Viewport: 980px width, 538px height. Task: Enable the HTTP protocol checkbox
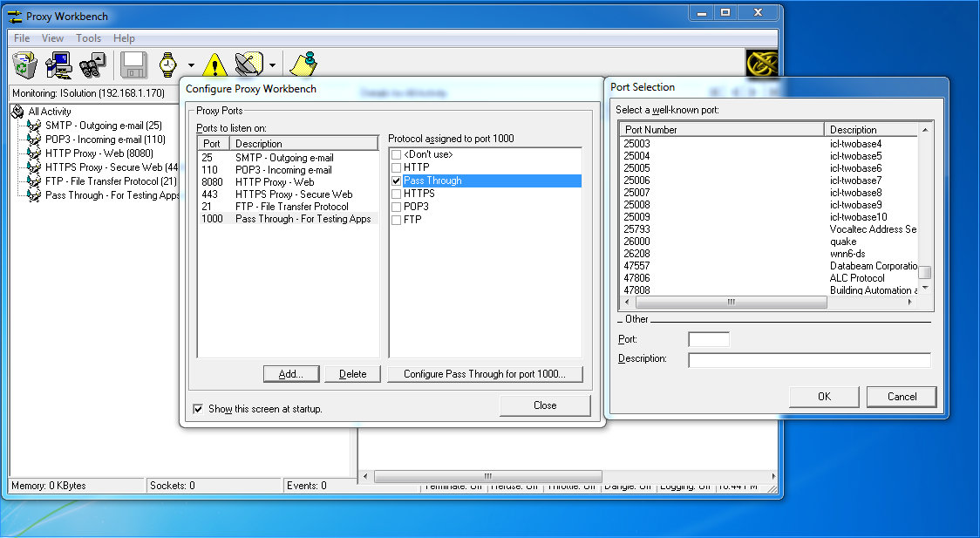(396, 167)
